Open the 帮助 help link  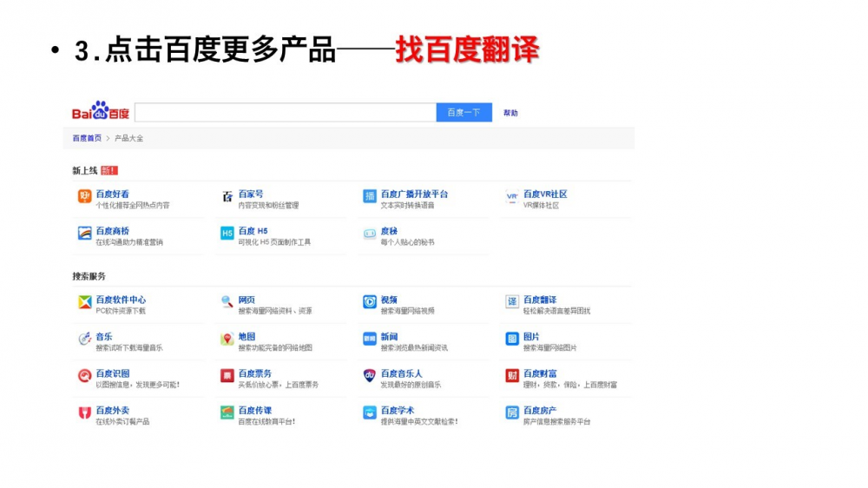(x=510, y=113)
